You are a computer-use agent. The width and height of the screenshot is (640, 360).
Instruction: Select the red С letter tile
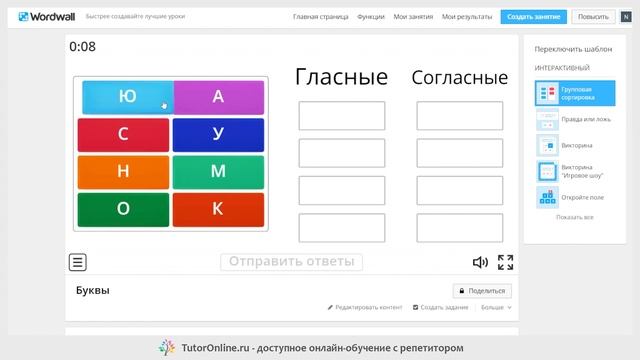point(123,135)
